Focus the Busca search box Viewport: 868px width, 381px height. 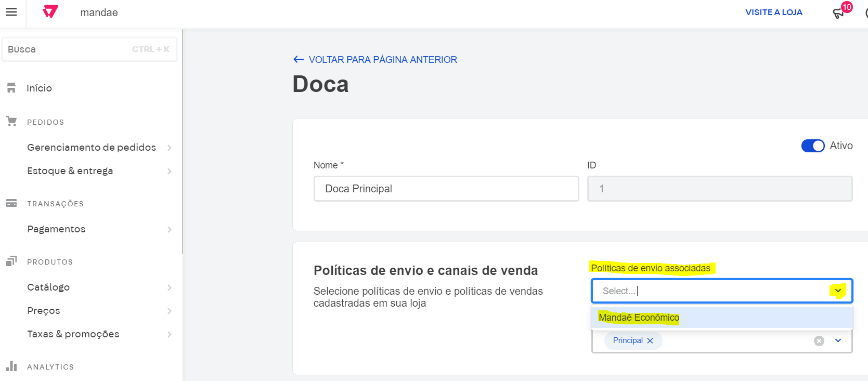click(x=68, y=49)
